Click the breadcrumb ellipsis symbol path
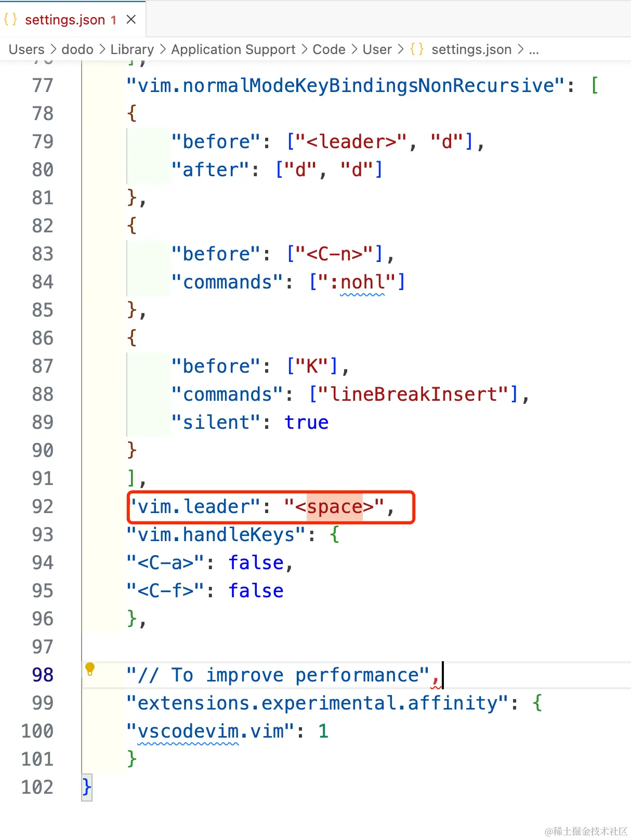631x840 pixels. [534, 50]
